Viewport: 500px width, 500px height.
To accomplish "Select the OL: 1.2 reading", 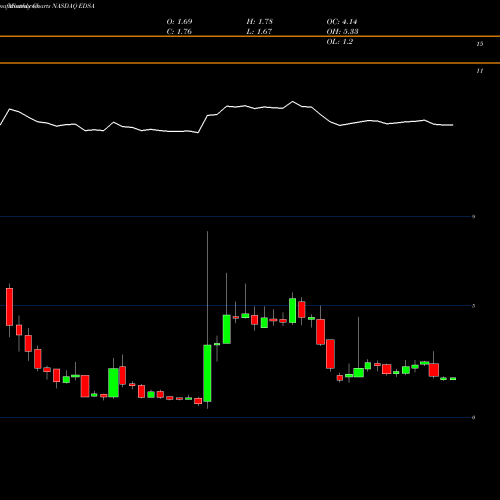I will [x=339, y=42].
